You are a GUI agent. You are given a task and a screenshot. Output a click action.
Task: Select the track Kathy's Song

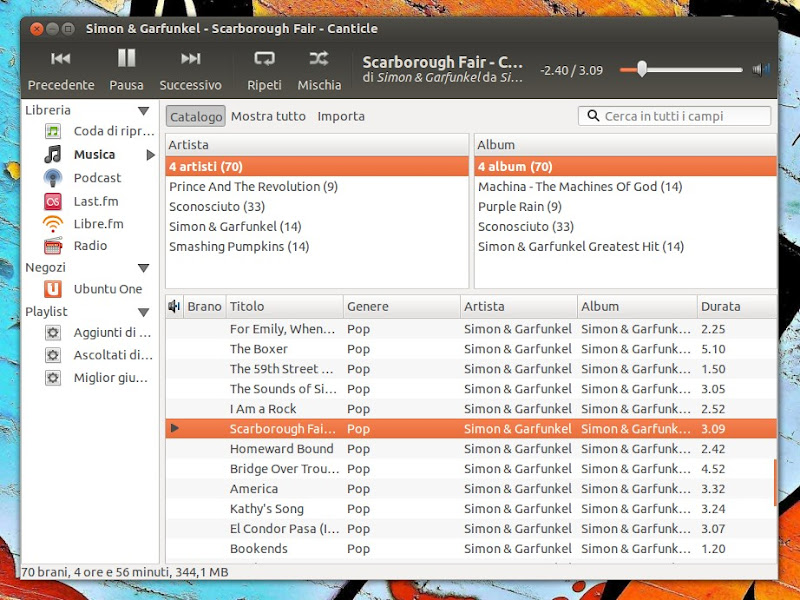click(471, 509)
